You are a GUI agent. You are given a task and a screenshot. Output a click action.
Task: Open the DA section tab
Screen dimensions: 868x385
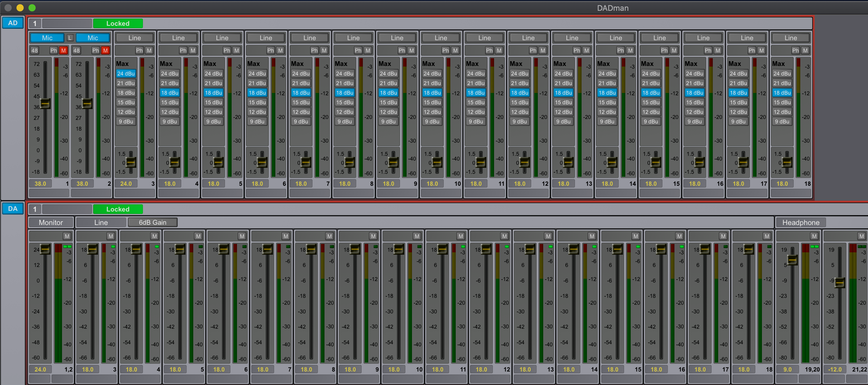click(x=13, y=209)
